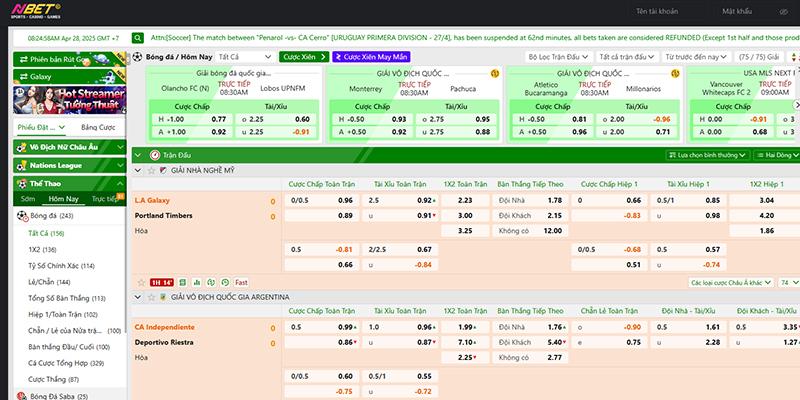Viewport: 800px width, 400px height.
Task: Open Phiếu Đặt dropdown
Action: pyautogui.click(x=41, y=127)
